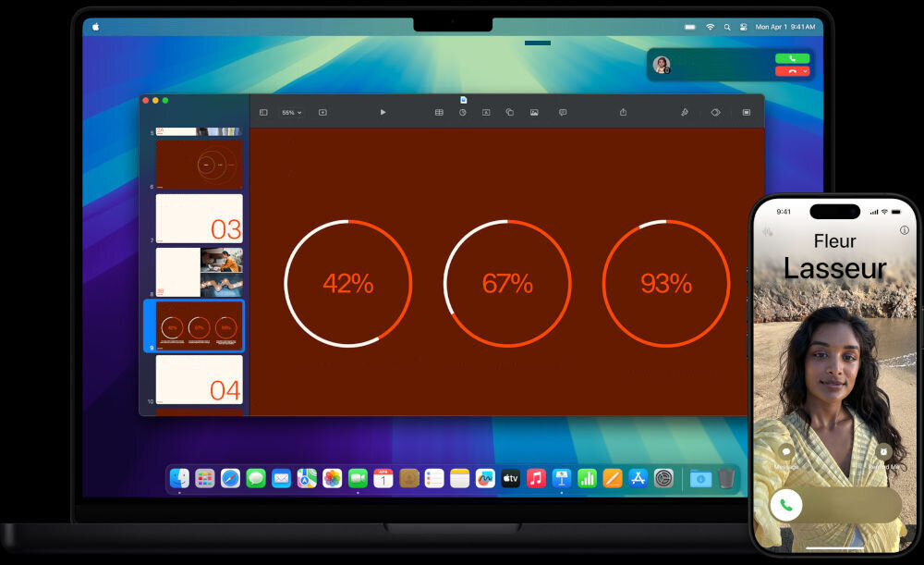This screenshot has width=924, height=565.
Task: Open Finder from the Dock
Action: [x=180, y=478]
